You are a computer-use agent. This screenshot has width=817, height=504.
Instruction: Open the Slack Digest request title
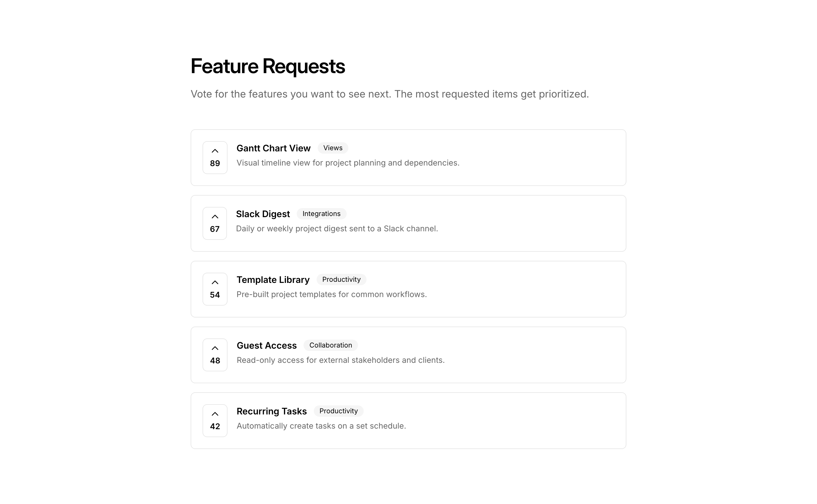pyautogui.click(x=263, y=214)
